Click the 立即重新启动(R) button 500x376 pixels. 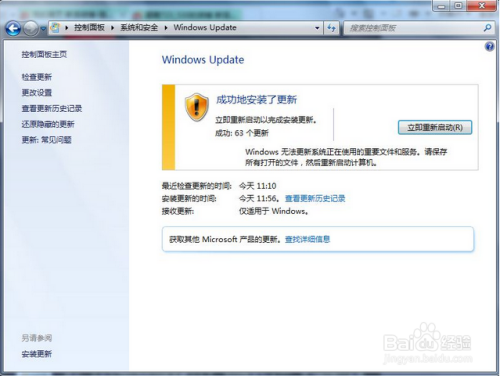point(435,127)
